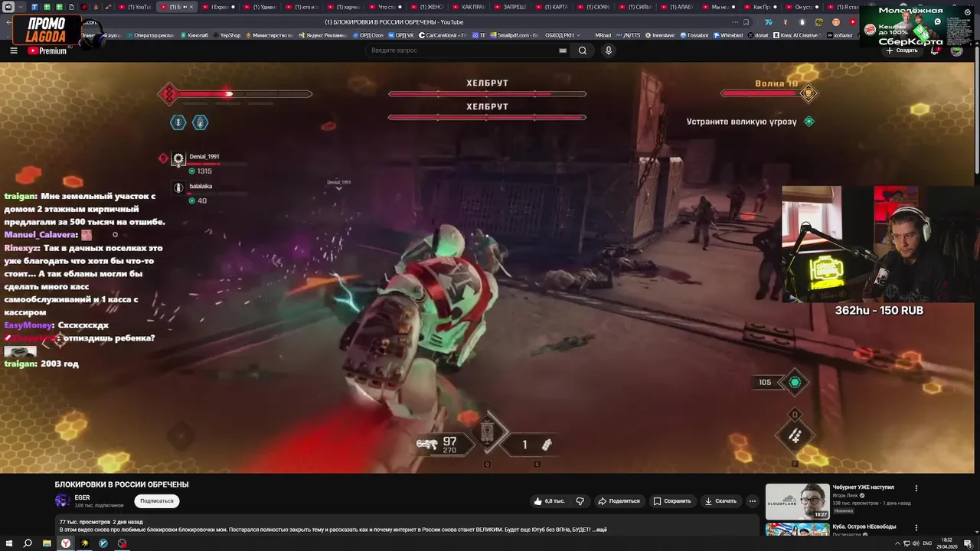
Task: Open the YouTube guide hamburger menu
Action: tap(14, 51)
